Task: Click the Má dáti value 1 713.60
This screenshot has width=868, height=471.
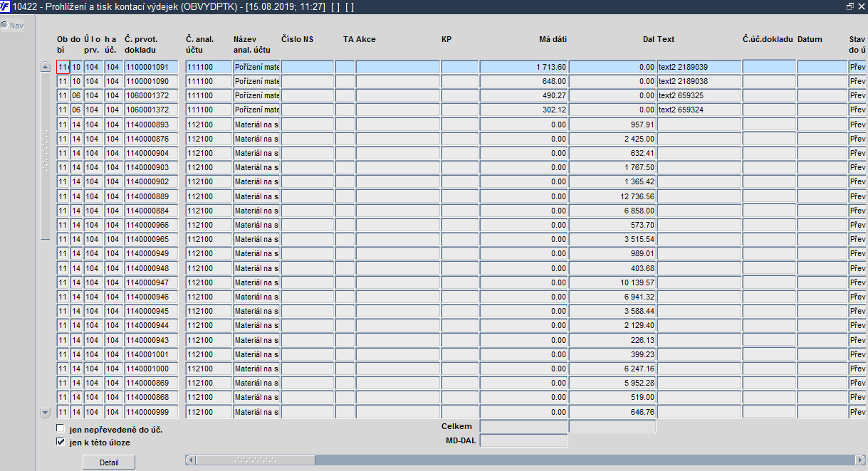Action: 523,67
